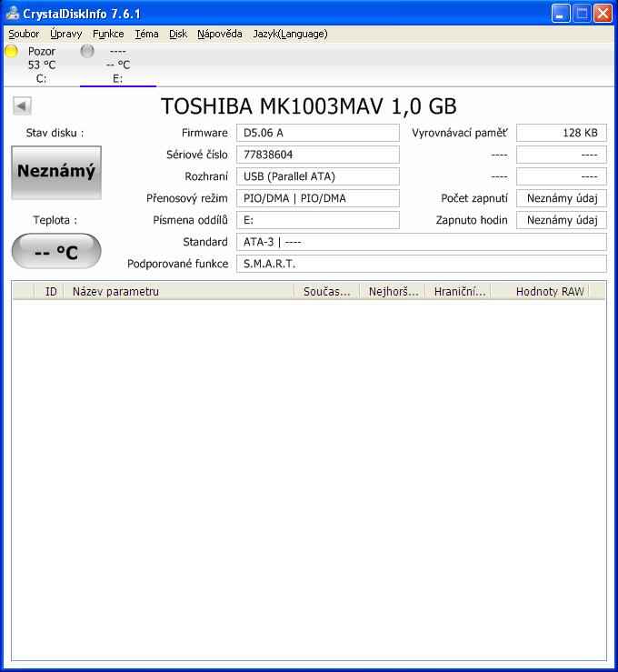The image size is (618, 672).
Task: Click the Hraniční... column header
Action: tap(458, 291)
